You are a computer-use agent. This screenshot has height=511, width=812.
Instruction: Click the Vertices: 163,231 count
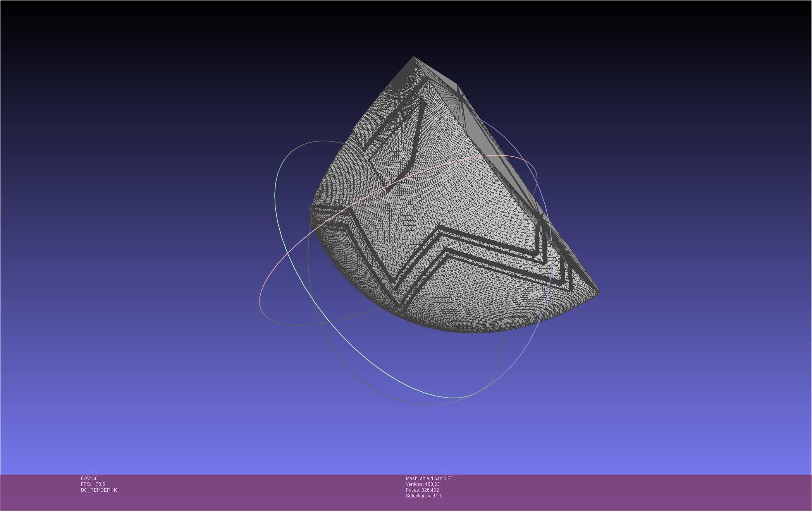point(424,484)
